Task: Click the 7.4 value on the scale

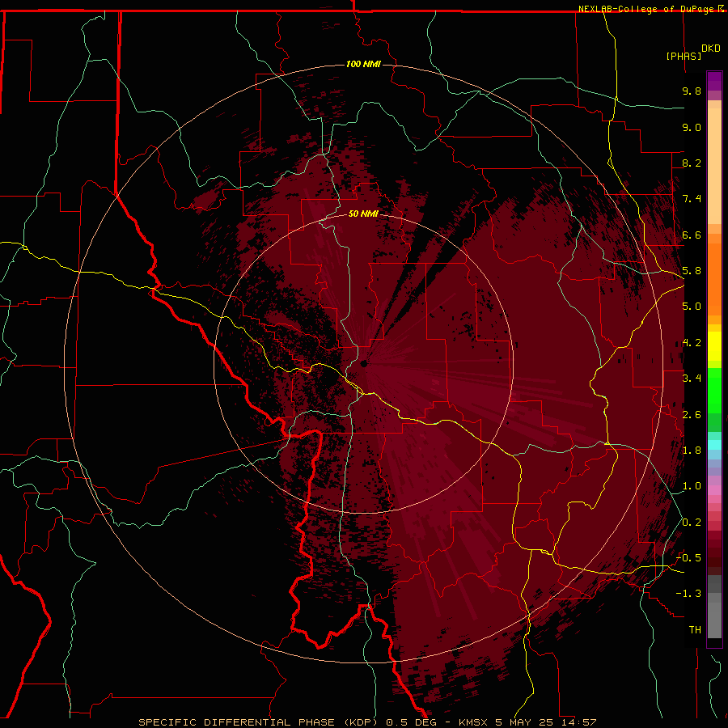Action: point(692,199)
